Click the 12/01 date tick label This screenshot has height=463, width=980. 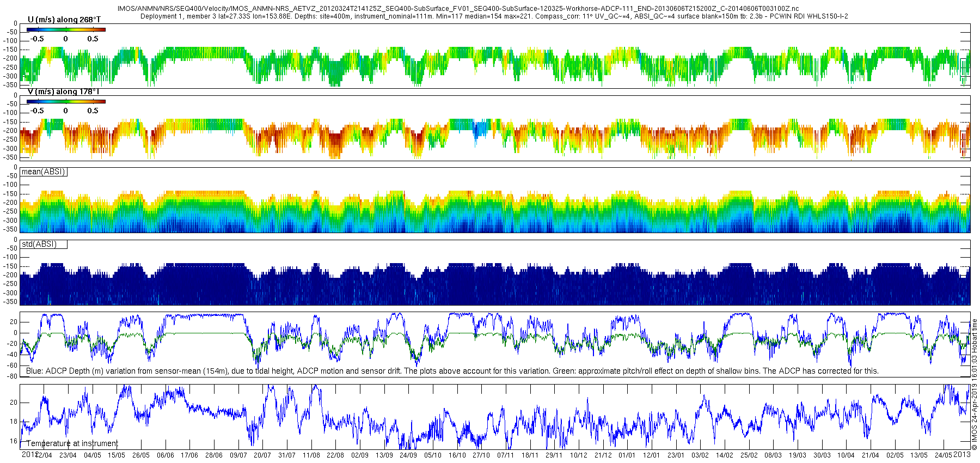(652, 455)
